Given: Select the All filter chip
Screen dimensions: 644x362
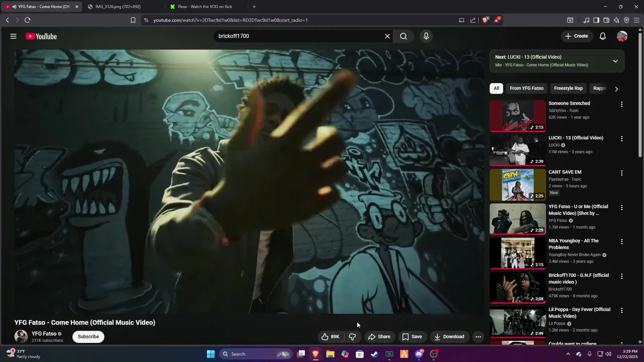Looking at the screenshot, I should [496, 88].
